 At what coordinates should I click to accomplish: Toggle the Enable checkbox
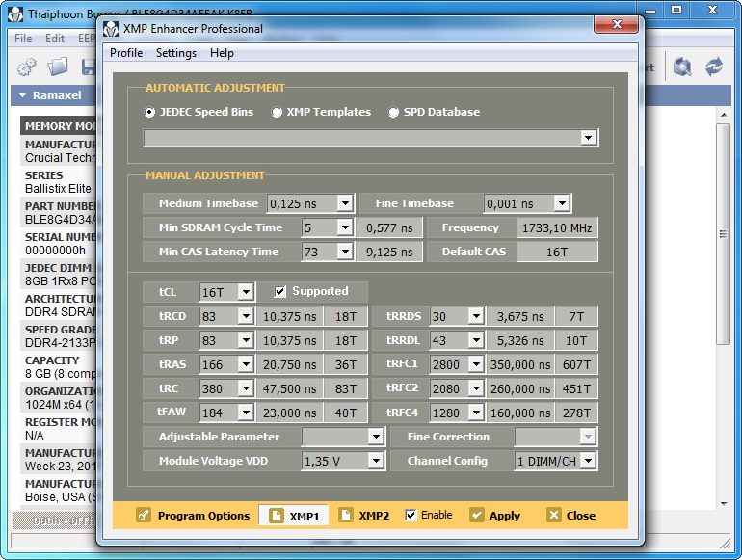coord(411,515)
